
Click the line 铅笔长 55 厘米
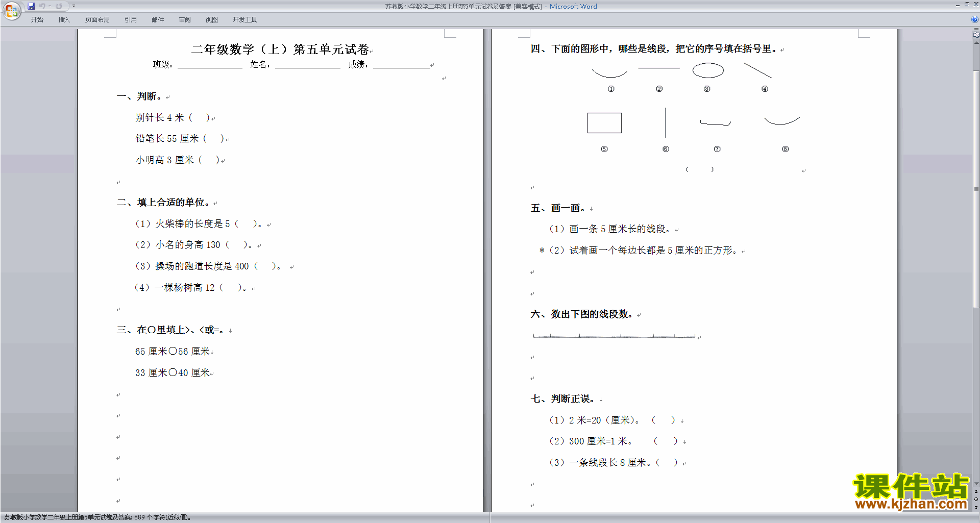pos(180,139)
